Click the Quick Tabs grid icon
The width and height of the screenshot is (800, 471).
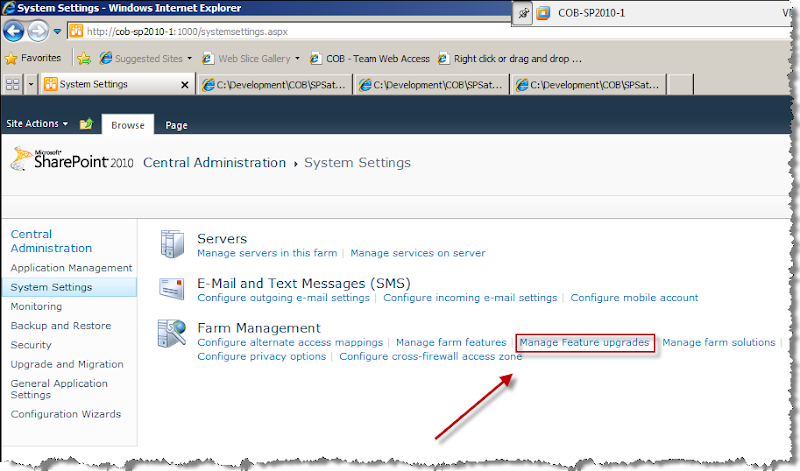12,84
